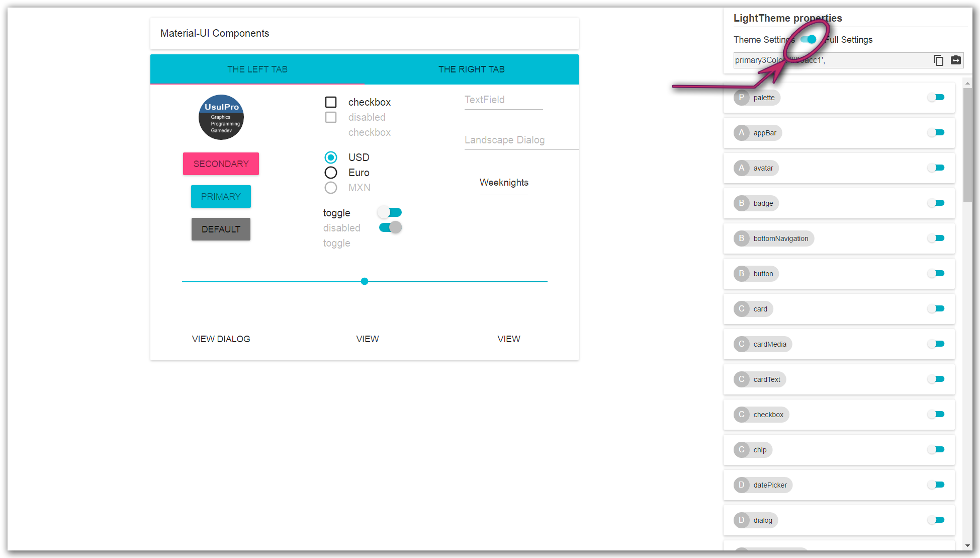Viewport: 980px width, 558px height.
Task: Expand the button section with its switch
Action: coord(936,274)
